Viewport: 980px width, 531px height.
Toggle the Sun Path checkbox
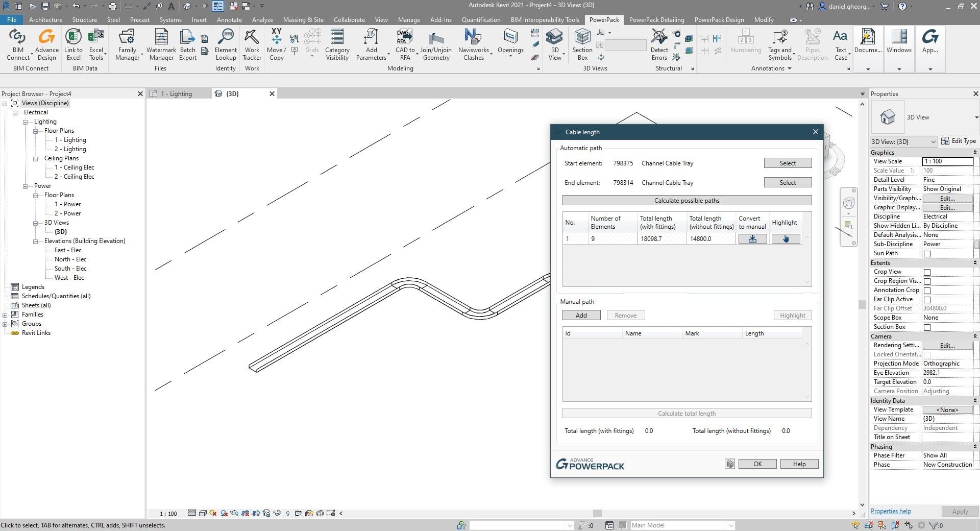(926, 253)
